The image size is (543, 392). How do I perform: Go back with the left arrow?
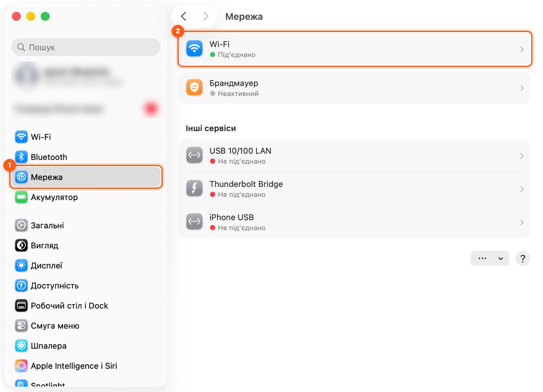click(x=183, y=16)
